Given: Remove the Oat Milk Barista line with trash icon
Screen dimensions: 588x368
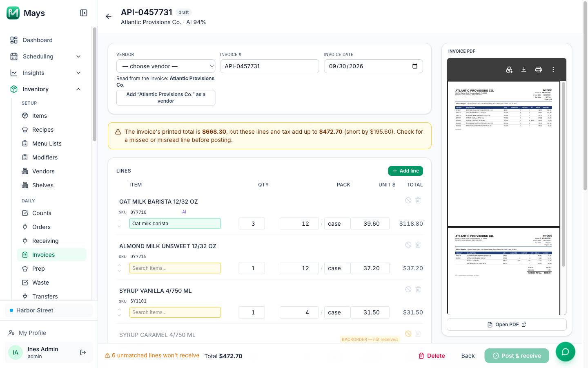Looking at the screenshot, I should [418, 200].
